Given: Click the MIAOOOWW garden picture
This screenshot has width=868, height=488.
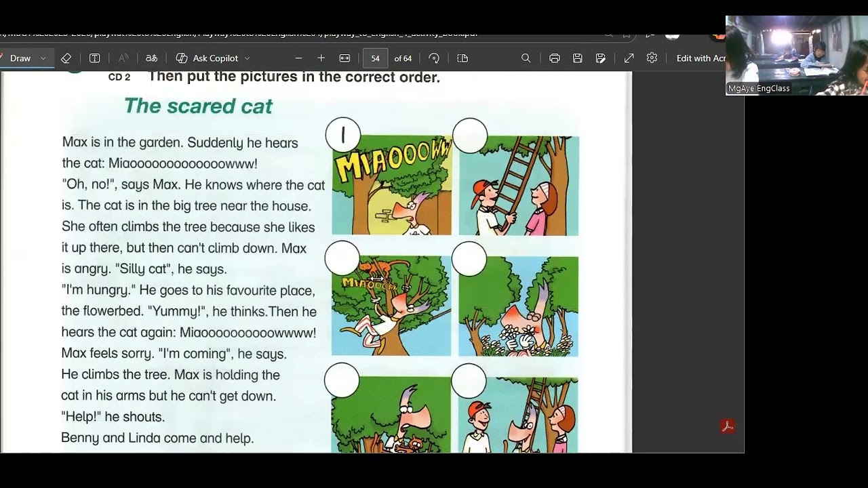Looking at the screenshot, I should 392,185.
